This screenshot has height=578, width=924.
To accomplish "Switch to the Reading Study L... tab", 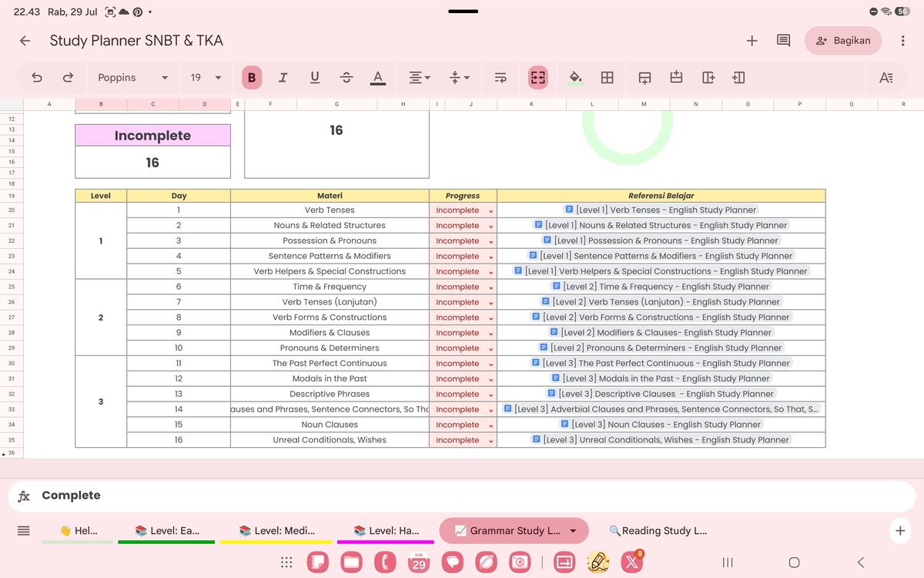I will (658, 530).
